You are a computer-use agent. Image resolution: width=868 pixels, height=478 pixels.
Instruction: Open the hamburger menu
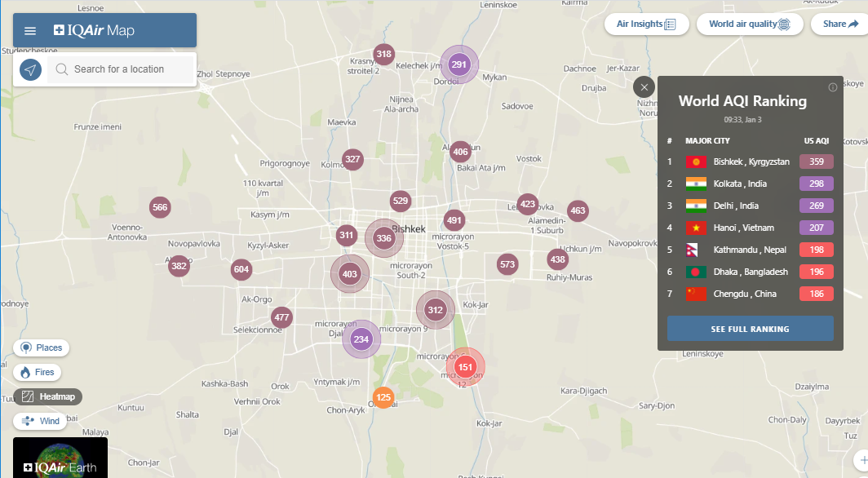click(30, 31)
